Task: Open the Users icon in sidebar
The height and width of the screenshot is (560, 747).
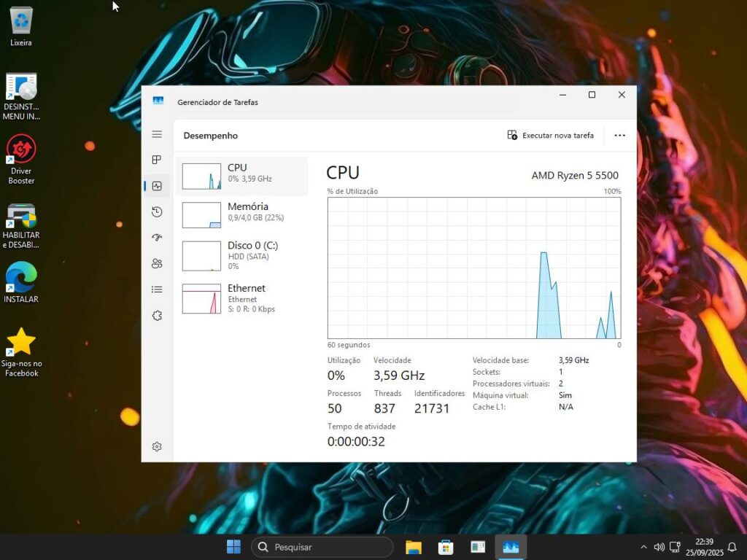Action: pos(157,263)
